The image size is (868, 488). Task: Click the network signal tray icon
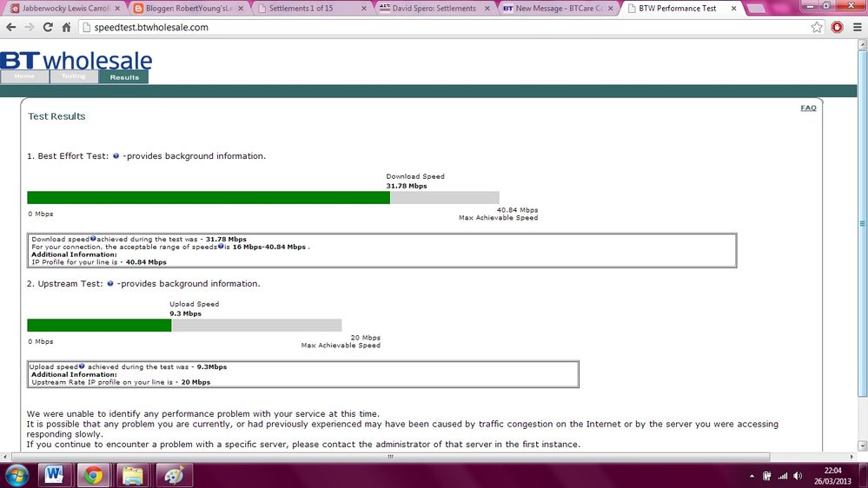coord(783,476)
